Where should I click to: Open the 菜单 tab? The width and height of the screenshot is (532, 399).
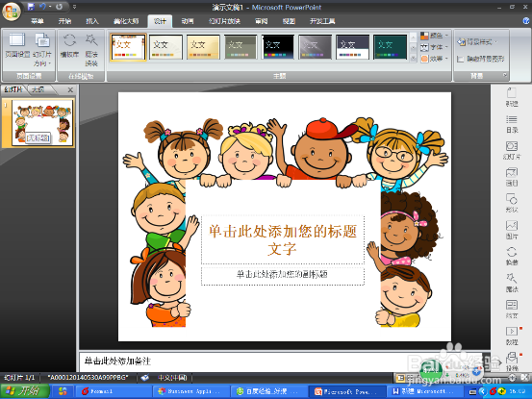pos(38,21)
